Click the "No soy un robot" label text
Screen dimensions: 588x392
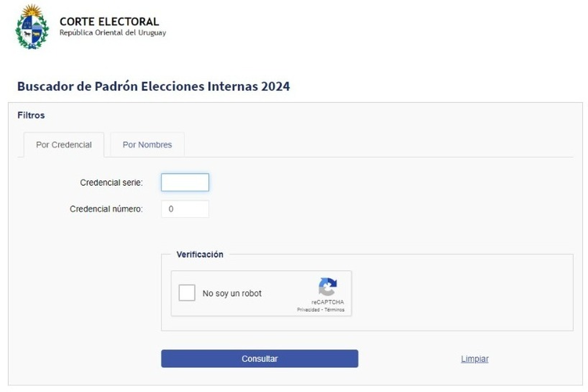[x=232, y=294]
